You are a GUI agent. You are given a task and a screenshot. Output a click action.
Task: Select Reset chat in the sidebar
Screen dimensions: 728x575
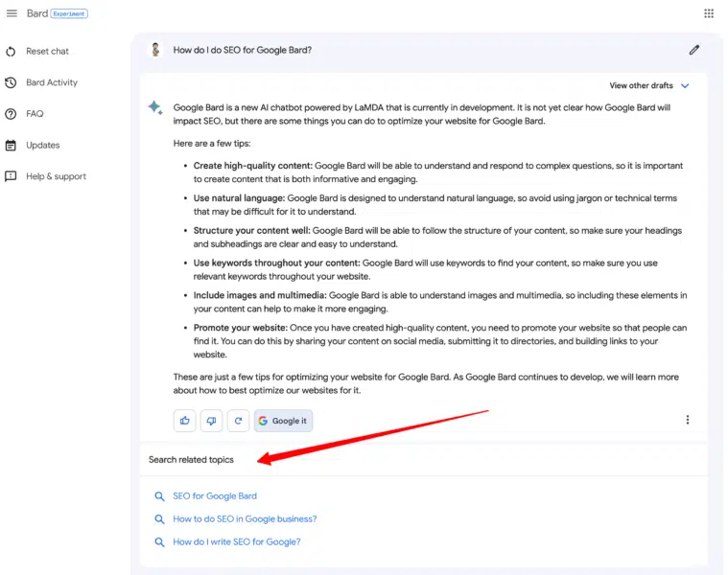47,52
